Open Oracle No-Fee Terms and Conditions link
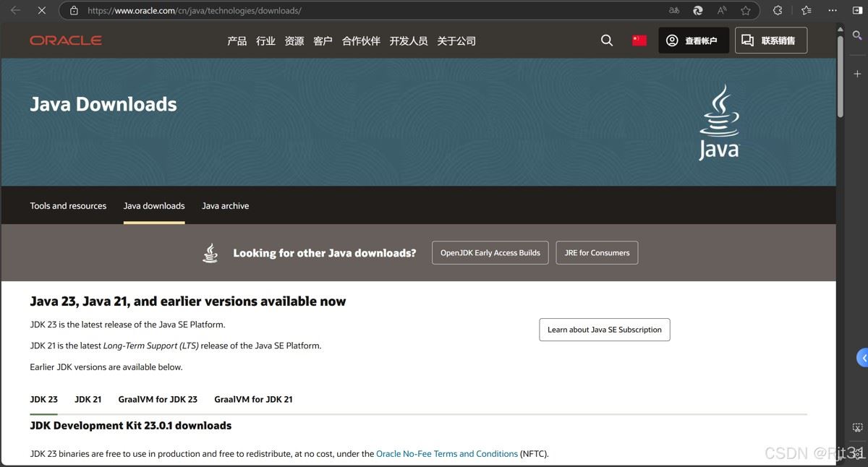Viewport: 868px width, 467px height. tap(447, 454)
